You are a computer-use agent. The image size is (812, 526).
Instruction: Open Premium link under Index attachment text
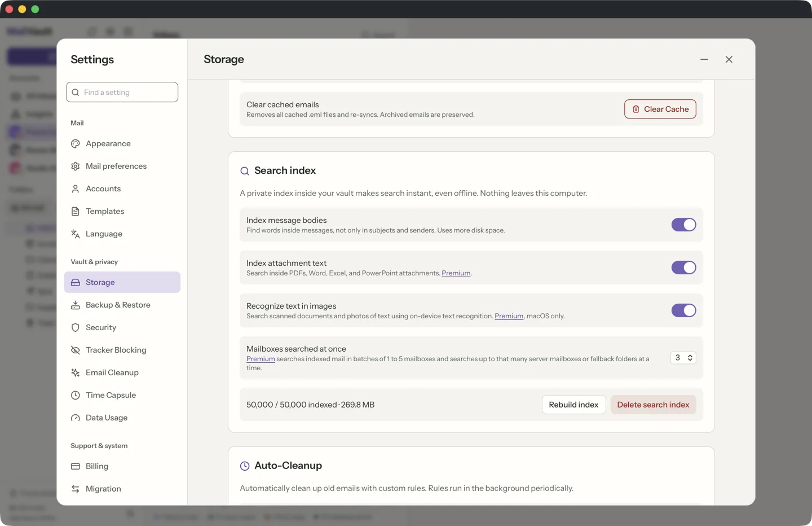pyautogui.click(x=456, y=273)
